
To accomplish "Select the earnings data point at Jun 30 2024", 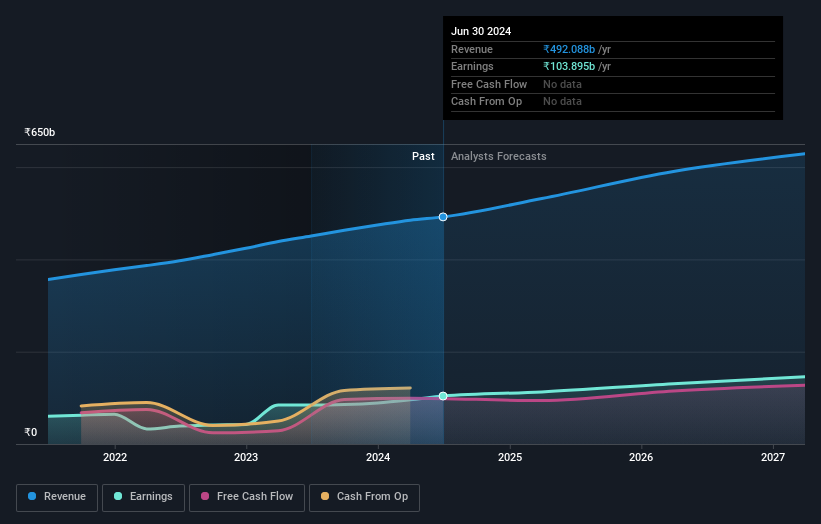I will (x=443, y=396).
